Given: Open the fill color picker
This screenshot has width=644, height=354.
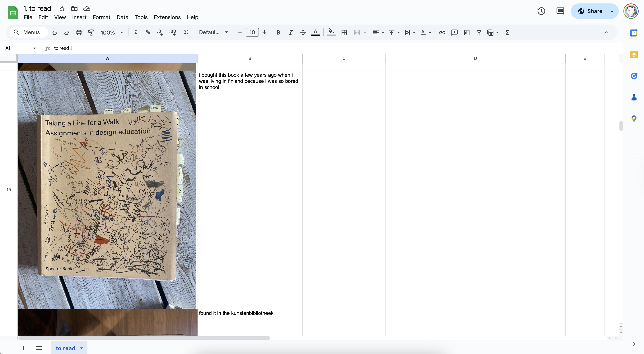Looking at the screenshot, I should (x=331, y=32).
